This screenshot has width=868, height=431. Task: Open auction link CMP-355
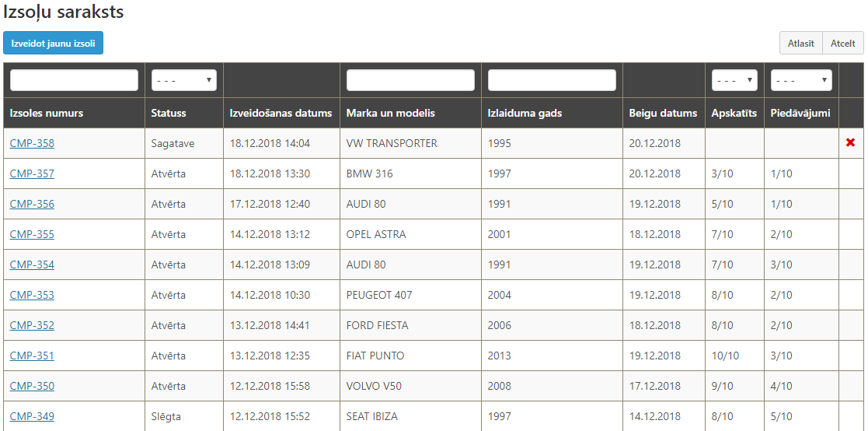pyautogui.click(x=32, y=234)
